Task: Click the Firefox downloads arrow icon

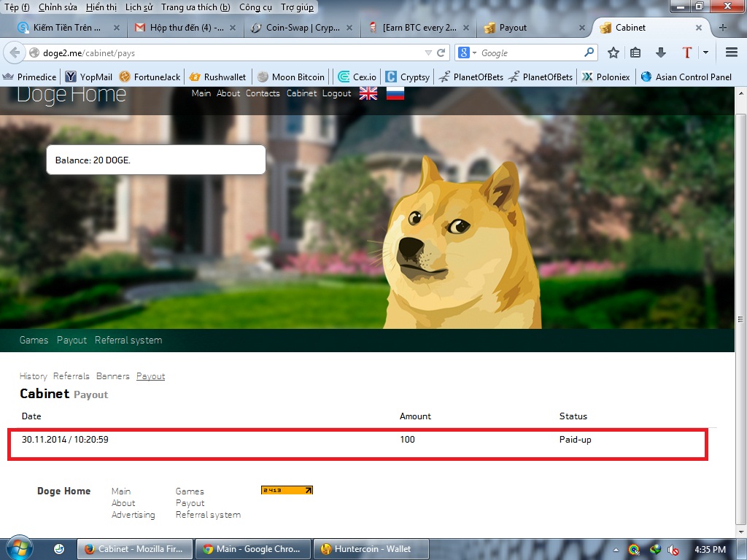Action: [x=662, y=52]
